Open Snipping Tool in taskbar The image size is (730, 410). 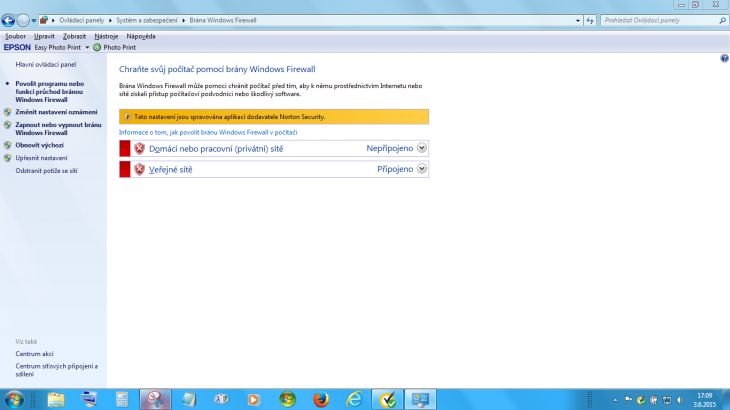155,399
